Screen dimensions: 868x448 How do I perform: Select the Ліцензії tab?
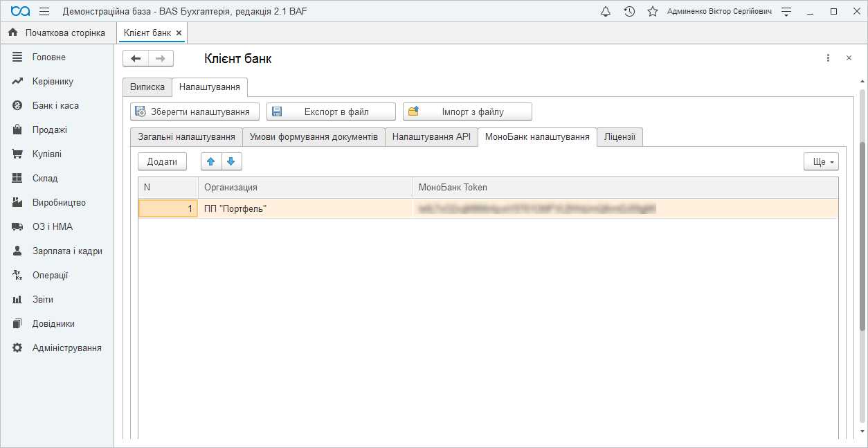[x=620, y=137]
